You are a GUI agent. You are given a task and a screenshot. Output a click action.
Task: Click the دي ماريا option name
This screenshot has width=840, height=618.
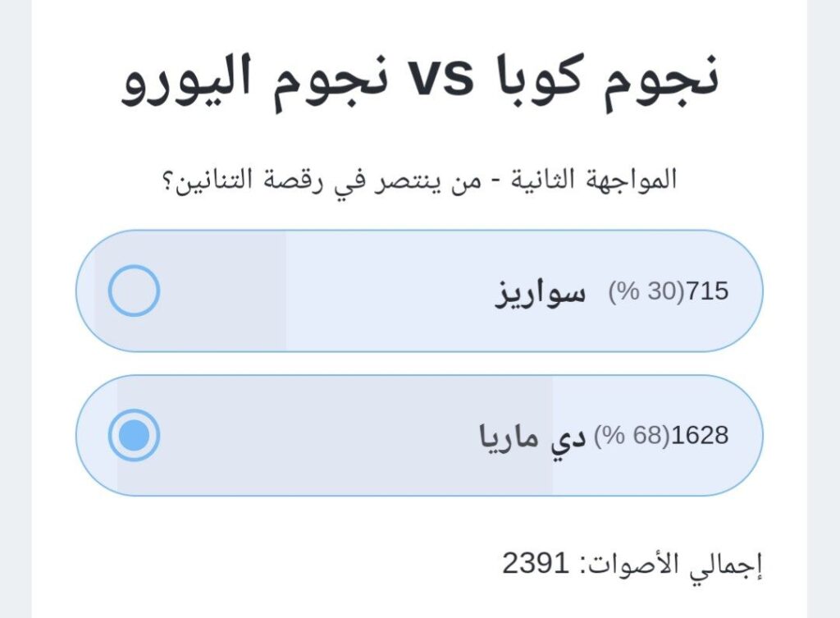pyautogui.click(x=532, y=436)
